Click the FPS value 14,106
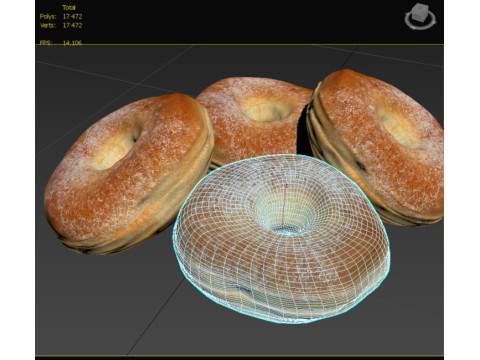 (72, 43)
